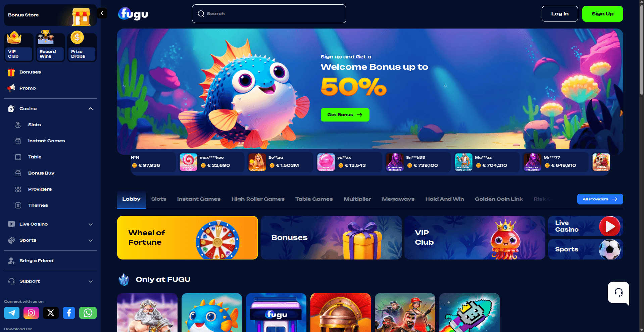Click into the Search field
Viewport: 644px width, 332px height.
[x=269, y=14]
